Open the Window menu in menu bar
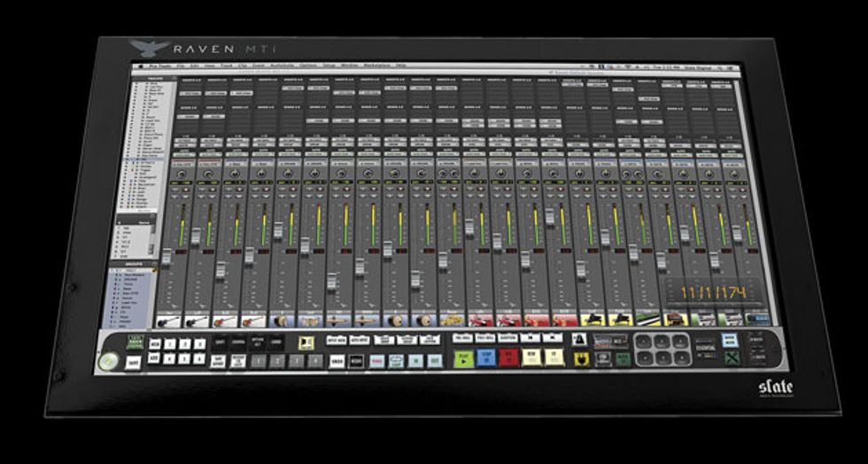The image size is (868, 464). [x=347, y=66]
